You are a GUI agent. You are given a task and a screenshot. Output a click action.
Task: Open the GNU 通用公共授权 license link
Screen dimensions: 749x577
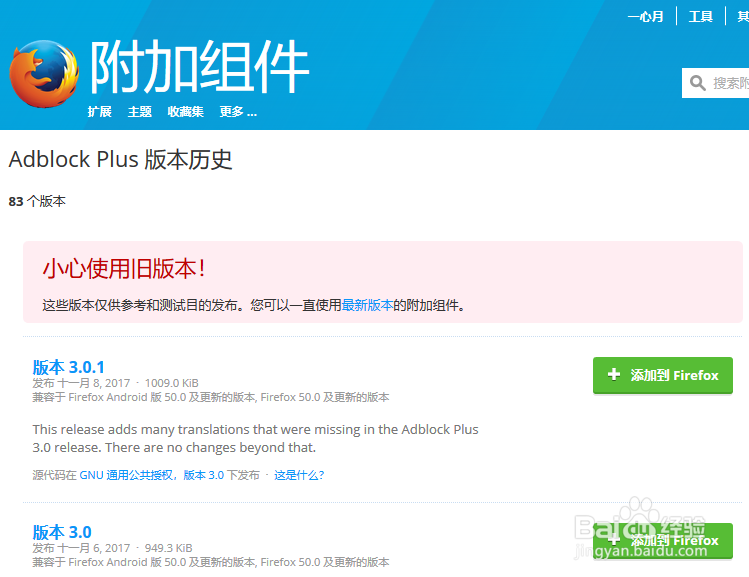(x=151, y=475)
